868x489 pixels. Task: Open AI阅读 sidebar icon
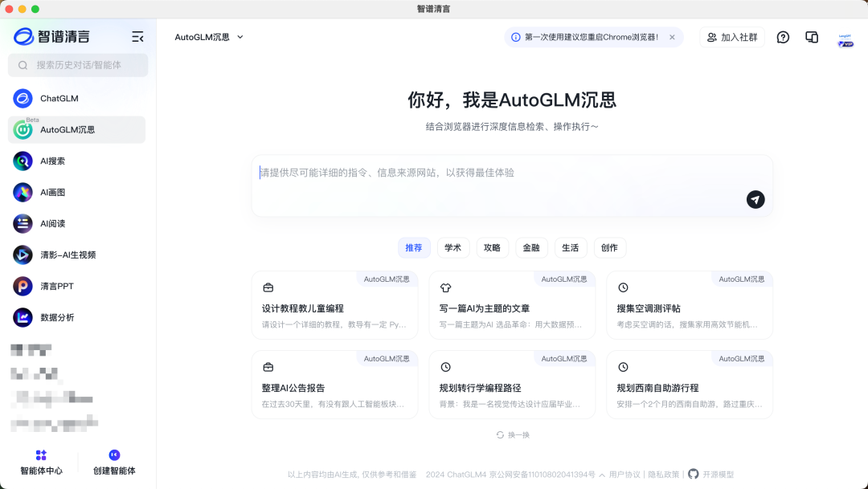point(23,223)
